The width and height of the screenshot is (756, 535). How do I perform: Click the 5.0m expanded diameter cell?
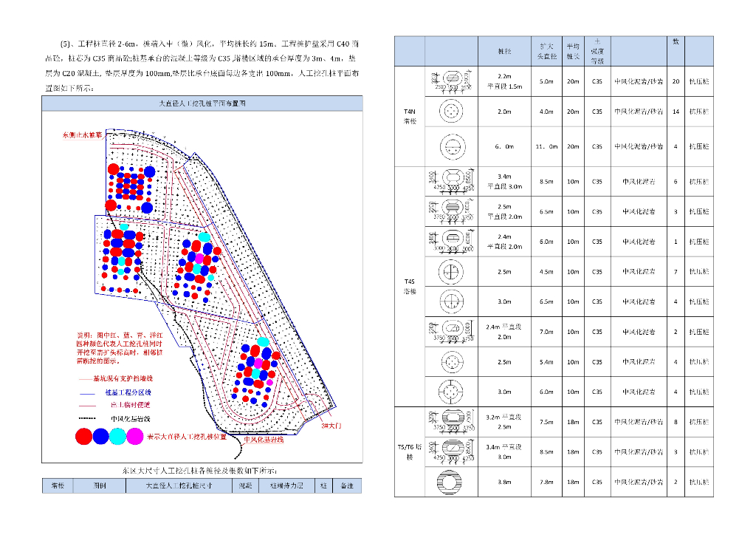tap(546, 81)
